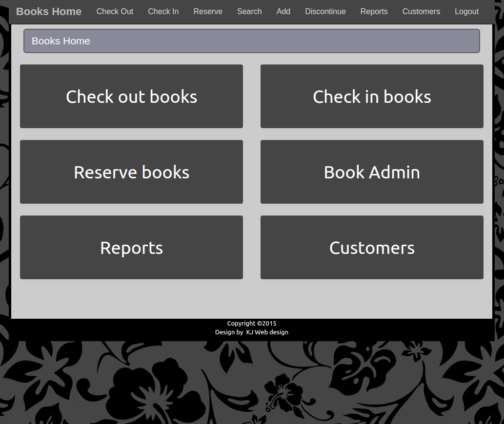Screen dimensions: 504x424
Task: Select Reports in the top navigation bar
Action: (x=374, y=12)
